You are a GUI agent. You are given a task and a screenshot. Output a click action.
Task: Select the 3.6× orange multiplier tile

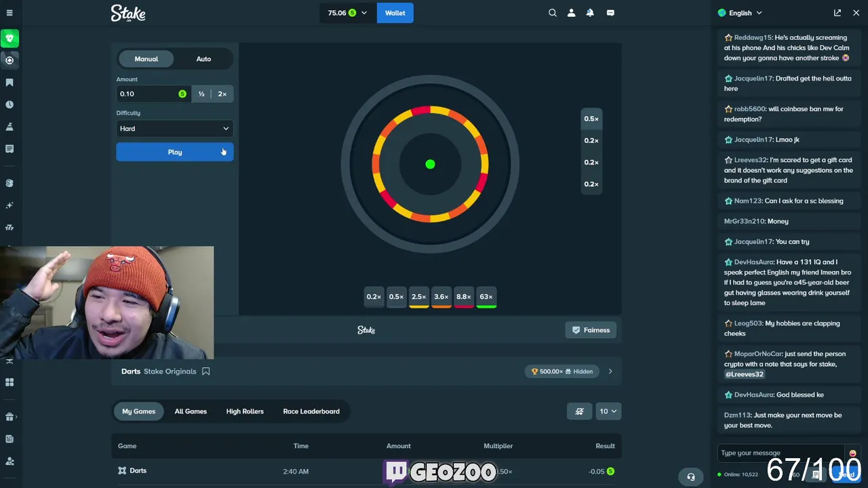[441, 297]
